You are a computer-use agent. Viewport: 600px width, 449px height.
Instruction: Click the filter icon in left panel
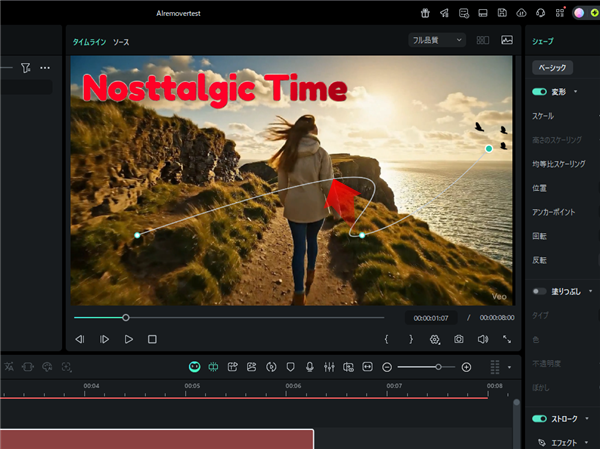26,68
